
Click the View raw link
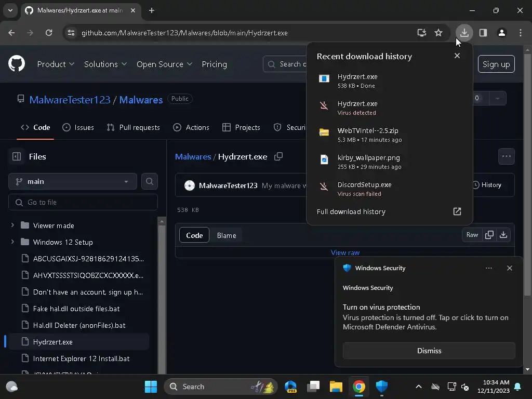(x=345, y=252)
